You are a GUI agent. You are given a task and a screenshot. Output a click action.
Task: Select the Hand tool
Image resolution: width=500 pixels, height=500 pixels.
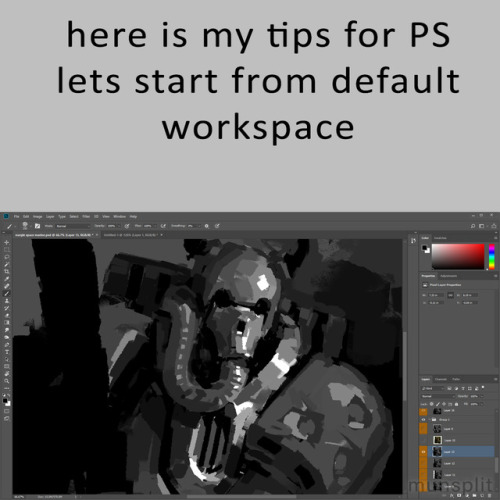tap(6, 373)
